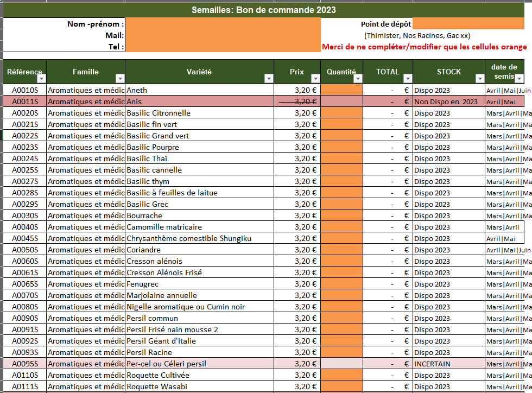Open the TOTAL column filter dropdown
Image resolution: width=532 pixels, height=393 pixels.
[408, 79]
